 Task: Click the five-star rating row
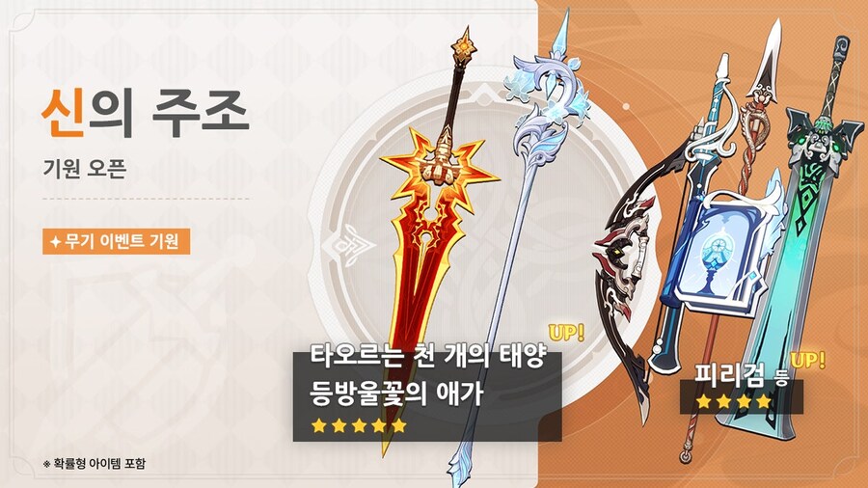coord(359,425)
